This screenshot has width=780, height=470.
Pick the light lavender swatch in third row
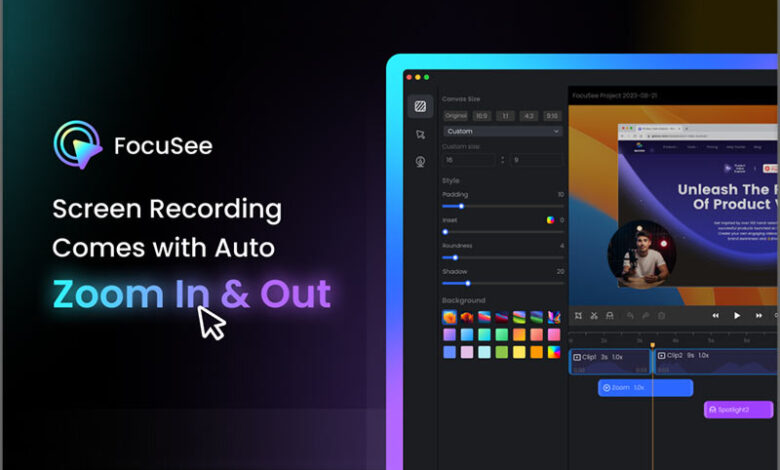click(x=467, y=352)
